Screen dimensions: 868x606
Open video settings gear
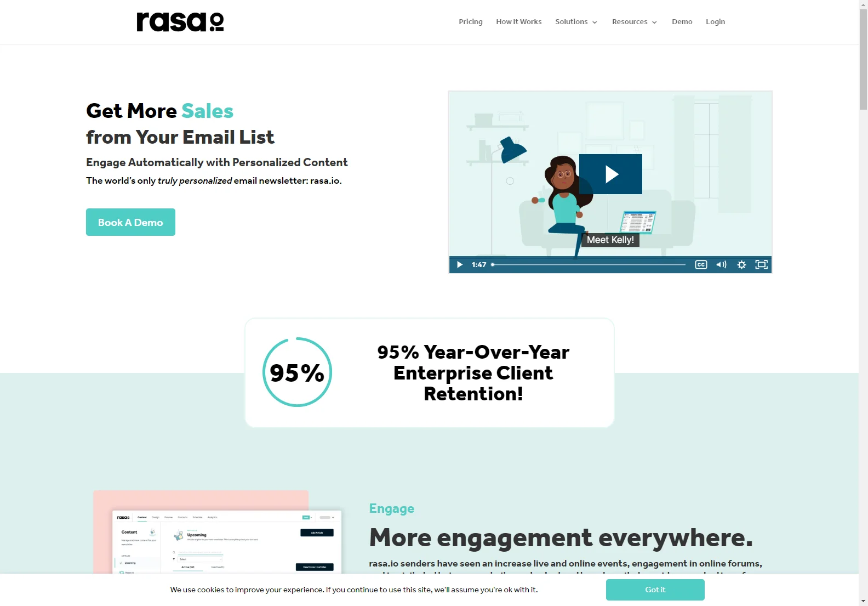pyautogui.click(x=741, y=264)
